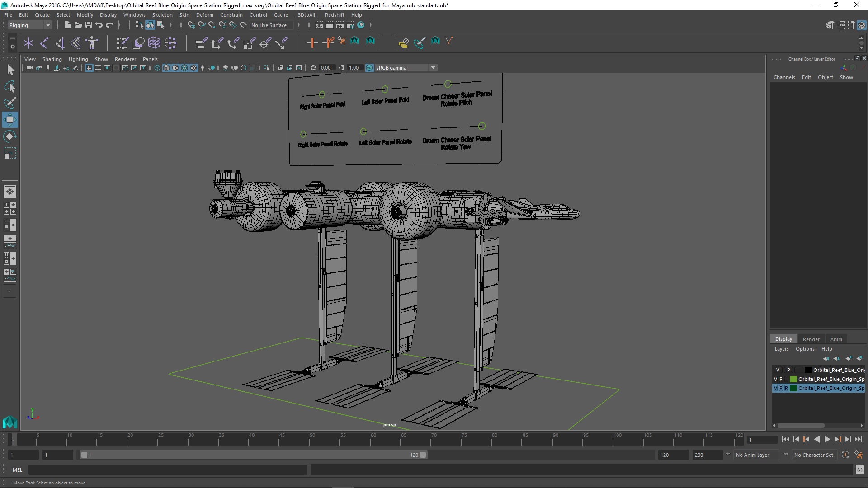Go to start of playback range

coord(785,439)
